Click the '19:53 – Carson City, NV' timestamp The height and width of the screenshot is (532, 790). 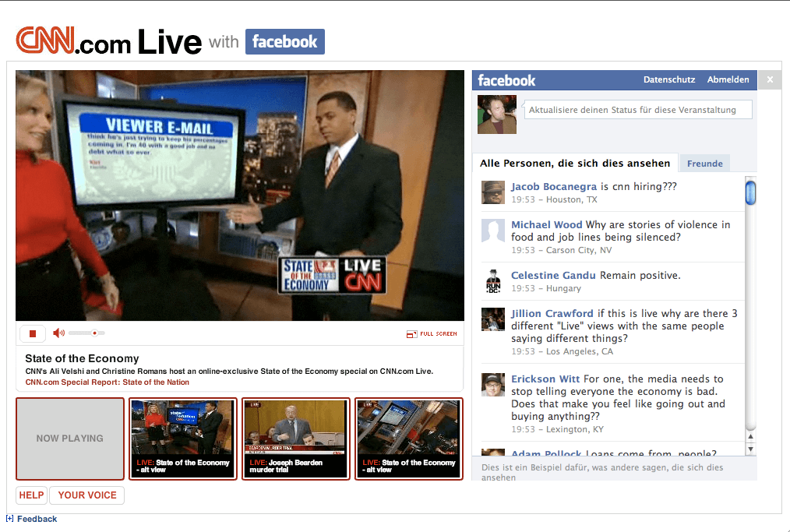(561, 250)
